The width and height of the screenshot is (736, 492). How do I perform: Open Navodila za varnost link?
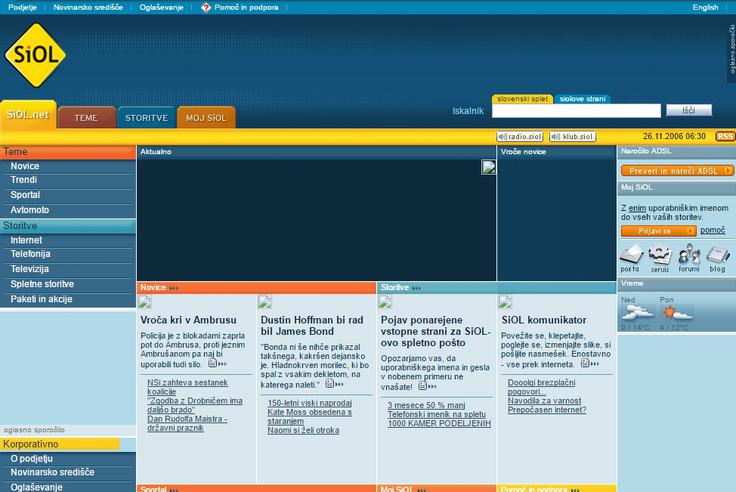[x=544, y=401]
